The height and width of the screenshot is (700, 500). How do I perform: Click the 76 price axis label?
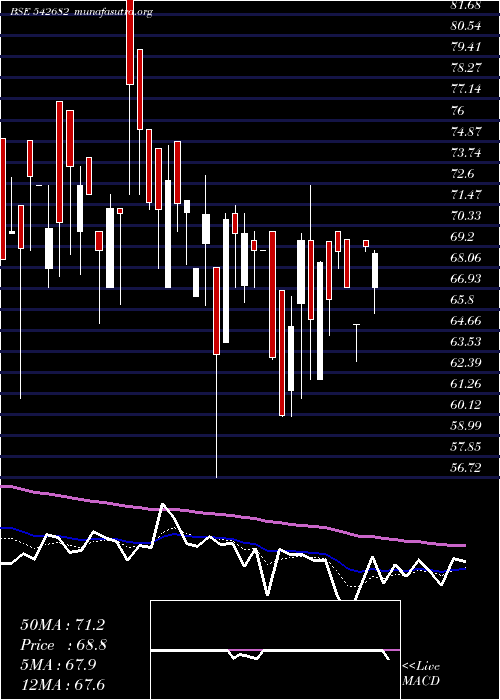pos(458,110)
